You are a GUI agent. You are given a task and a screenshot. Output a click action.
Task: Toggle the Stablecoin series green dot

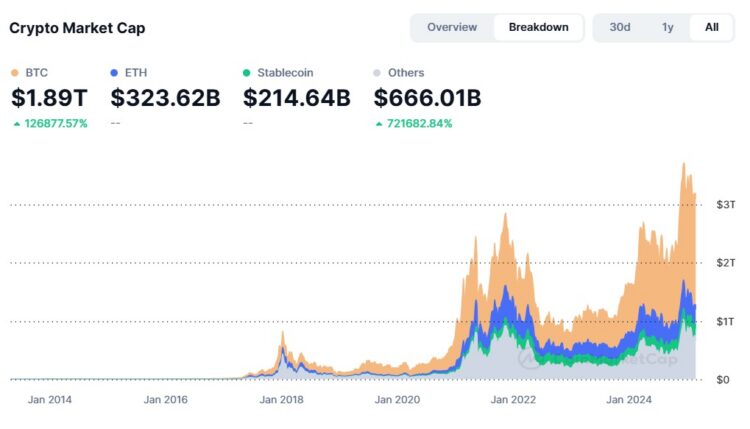coord(246,73)
